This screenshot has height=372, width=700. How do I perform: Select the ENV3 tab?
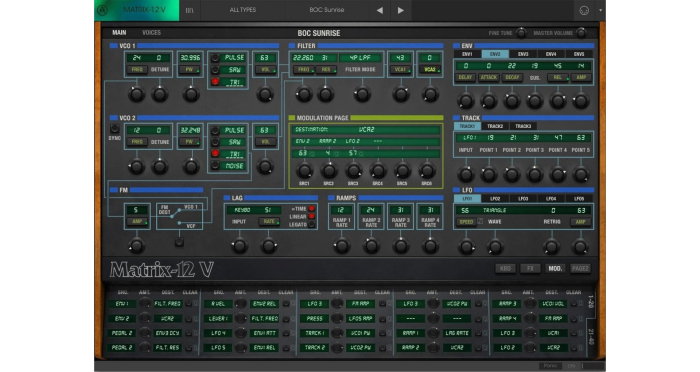tap(523, 54)
